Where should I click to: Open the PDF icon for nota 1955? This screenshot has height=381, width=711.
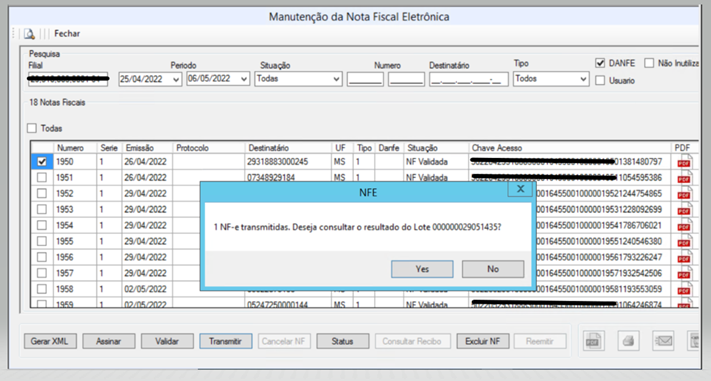pos(683,242)
